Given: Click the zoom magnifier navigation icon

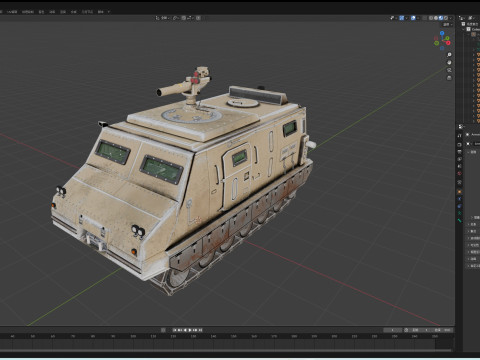Looking at the screenshot, I should click(x=449, y=54).
